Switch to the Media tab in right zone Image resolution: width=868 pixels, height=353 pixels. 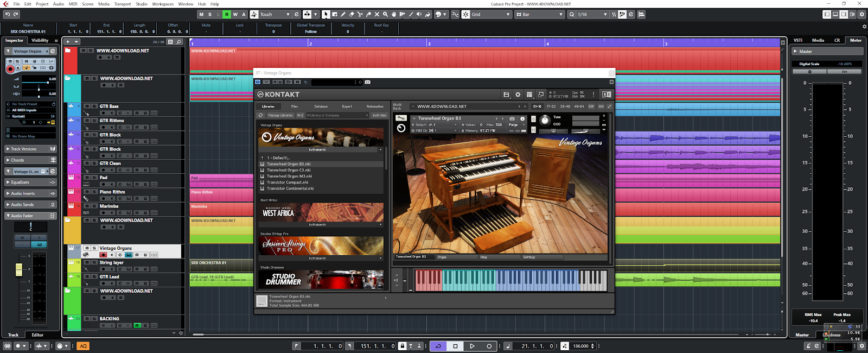(818, 40)
